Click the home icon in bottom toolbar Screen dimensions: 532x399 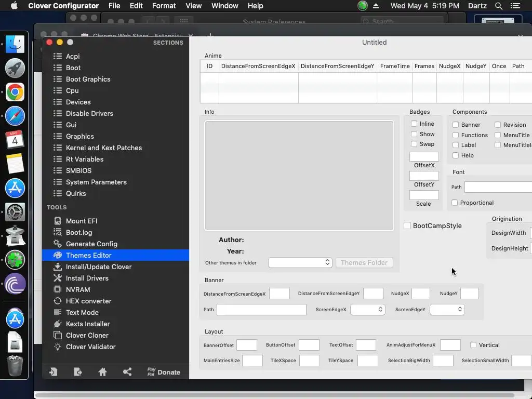click(102, 372)
